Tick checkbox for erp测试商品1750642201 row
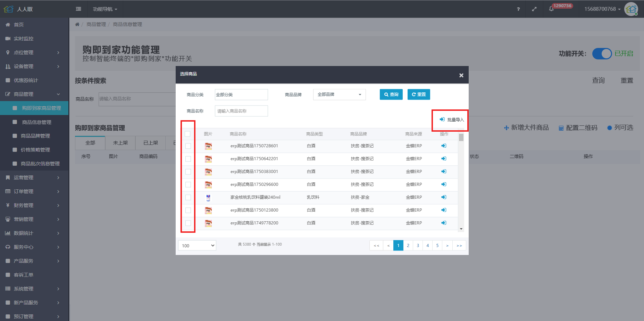 tap(188, 159)
